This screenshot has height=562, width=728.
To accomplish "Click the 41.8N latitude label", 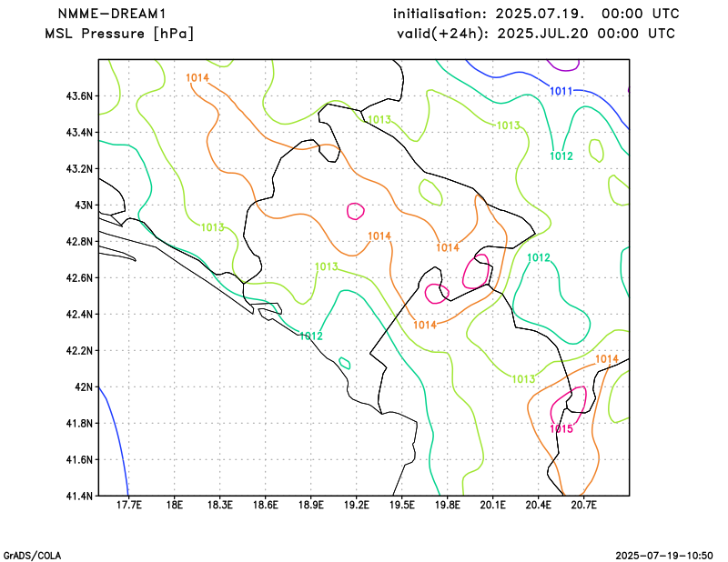I will click(80, 423).
